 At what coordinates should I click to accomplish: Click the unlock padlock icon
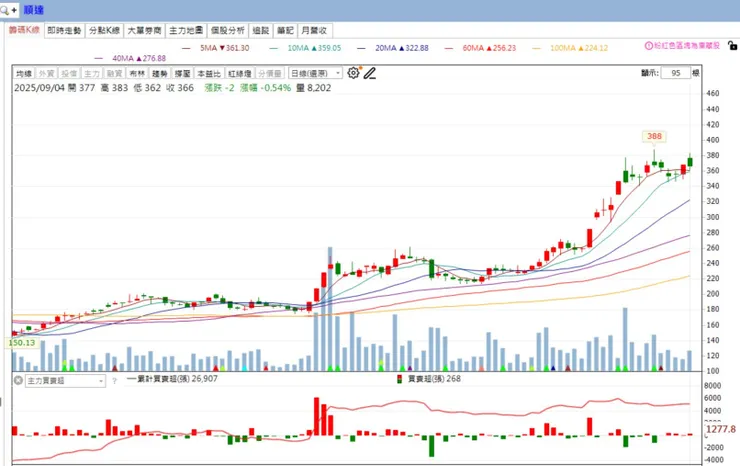(732, 45)
